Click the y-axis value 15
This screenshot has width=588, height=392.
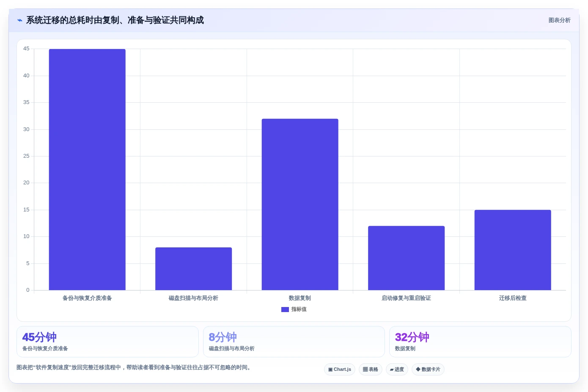coord(26,210)
